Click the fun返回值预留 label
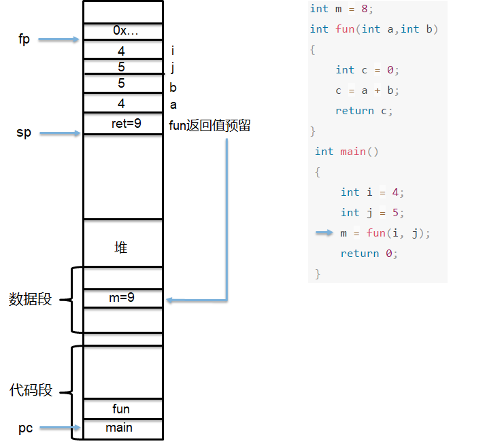 coord(209,125)
